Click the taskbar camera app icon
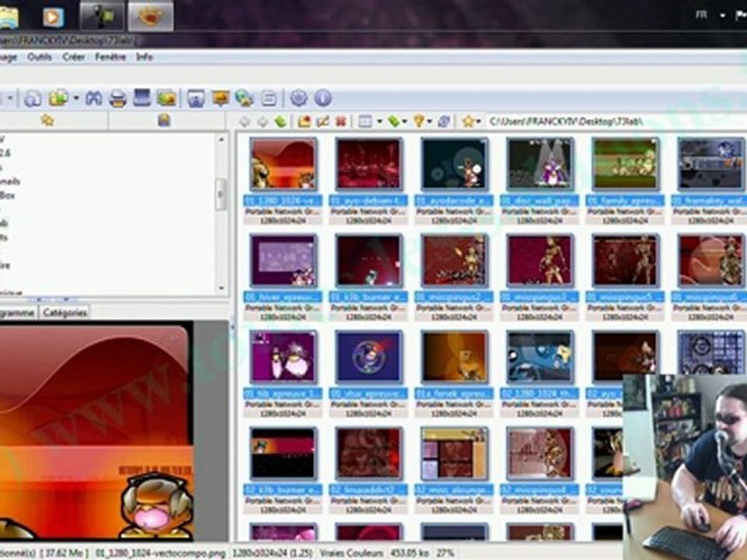Viewport: 747px width, 560px height. (102, 16)
